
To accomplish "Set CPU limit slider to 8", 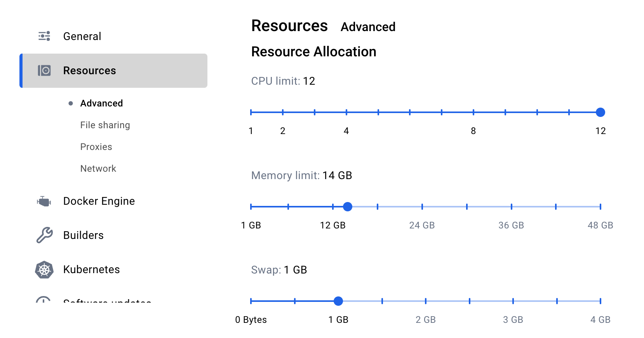I will click(x=473, y=112).
